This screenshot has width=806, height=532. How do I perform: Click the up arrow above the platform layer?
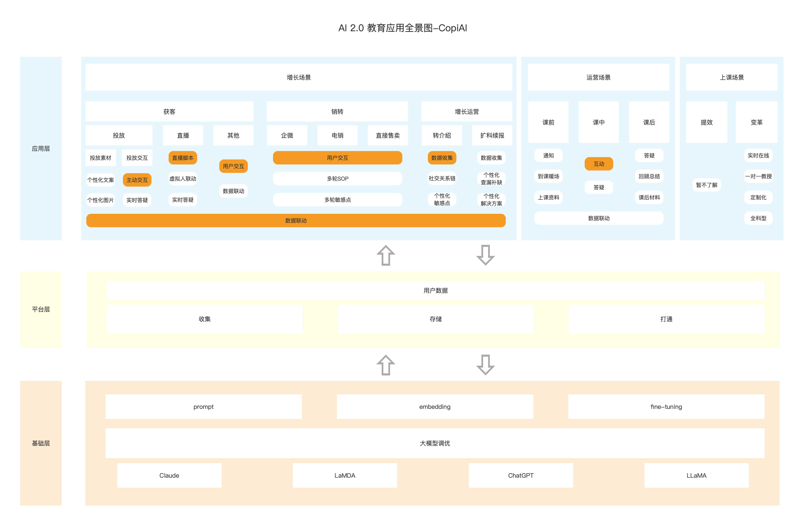386,255
